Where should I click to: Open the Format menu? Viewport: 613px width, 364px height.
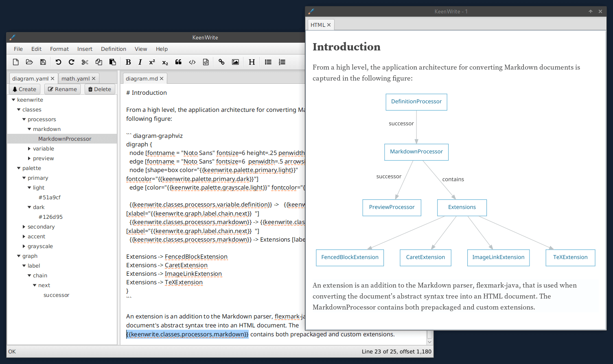tap(59, 49)
